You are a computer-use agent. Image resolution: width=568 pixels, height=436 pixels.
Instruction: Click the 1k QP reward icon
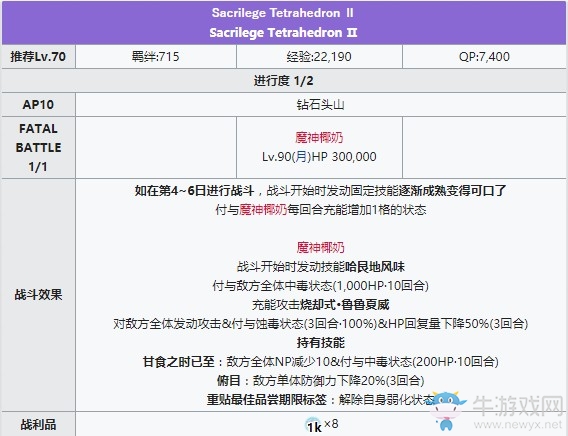tap(314, 426)
